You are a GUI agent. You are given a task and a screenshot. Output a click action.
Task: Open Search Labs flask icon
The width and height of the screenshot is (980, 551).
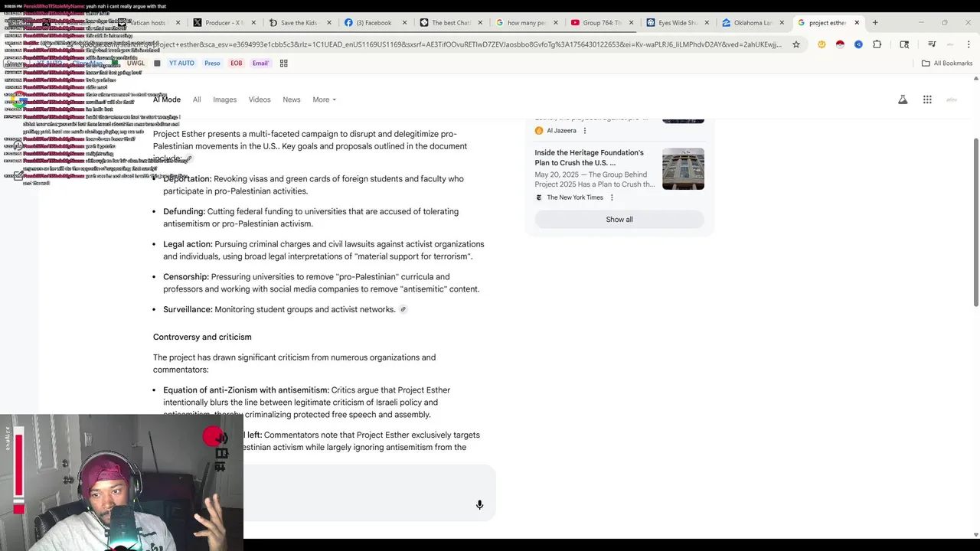(x=903, y=99)
